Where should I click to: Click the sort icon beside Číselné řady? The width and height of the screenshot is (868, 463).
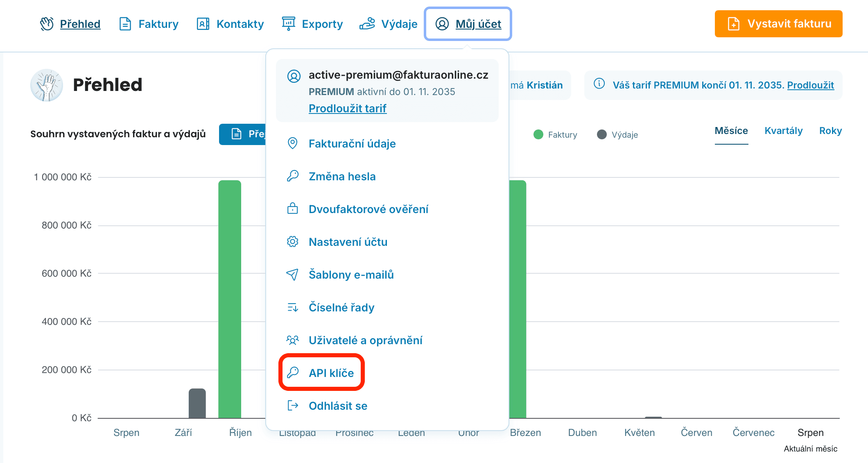click(x=292, y=307)
